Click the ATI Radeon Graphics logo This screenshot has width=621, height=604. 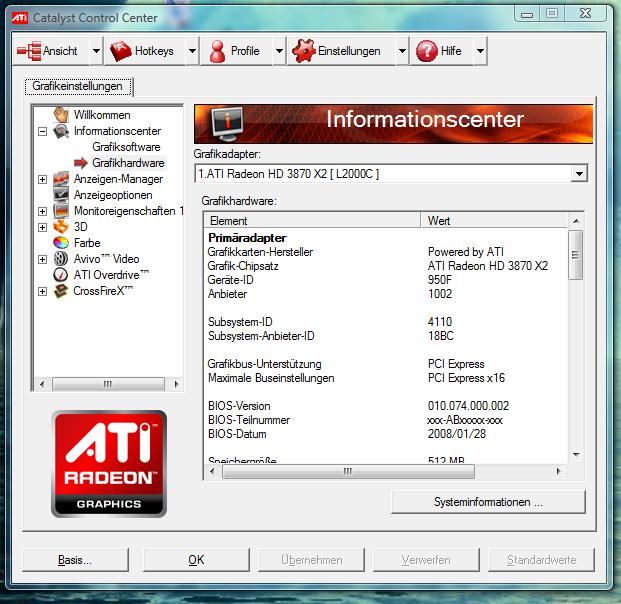(x=109, y=464)
